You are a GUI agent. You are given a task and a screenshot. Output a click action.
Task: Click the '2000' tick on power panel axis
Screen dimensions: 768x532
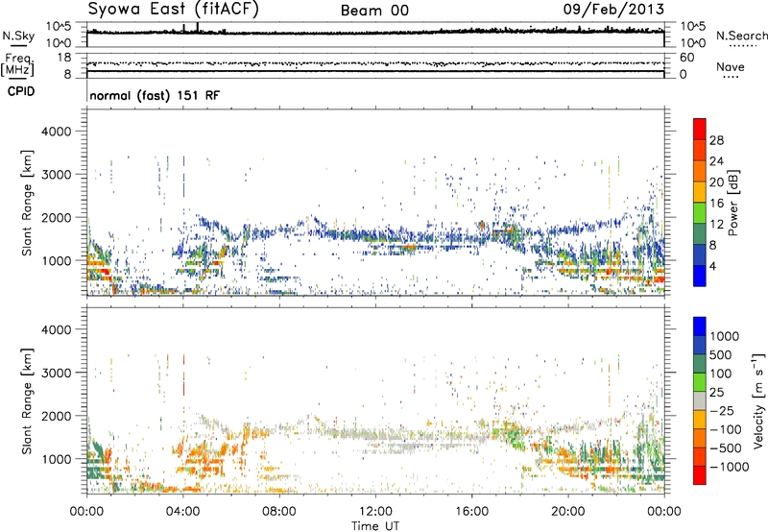pos(56,217)
